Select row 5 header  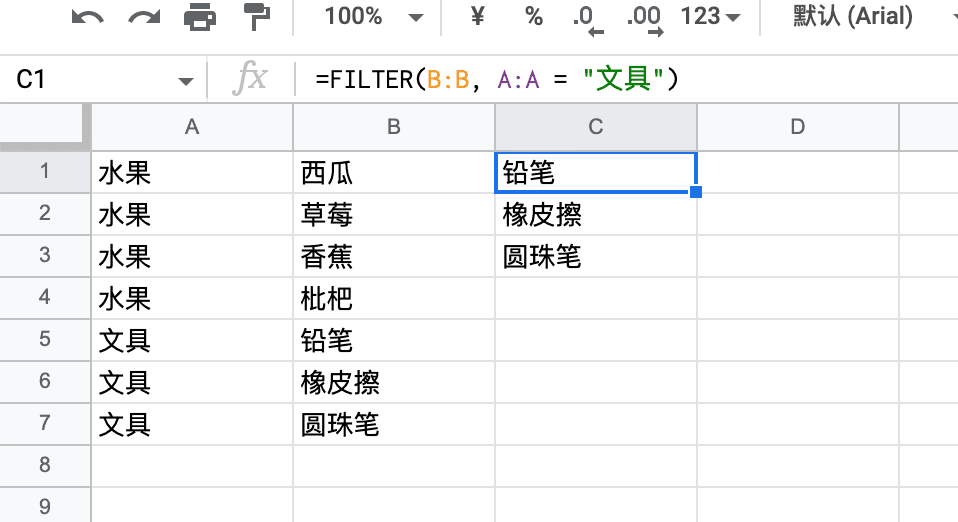[45, 339]
